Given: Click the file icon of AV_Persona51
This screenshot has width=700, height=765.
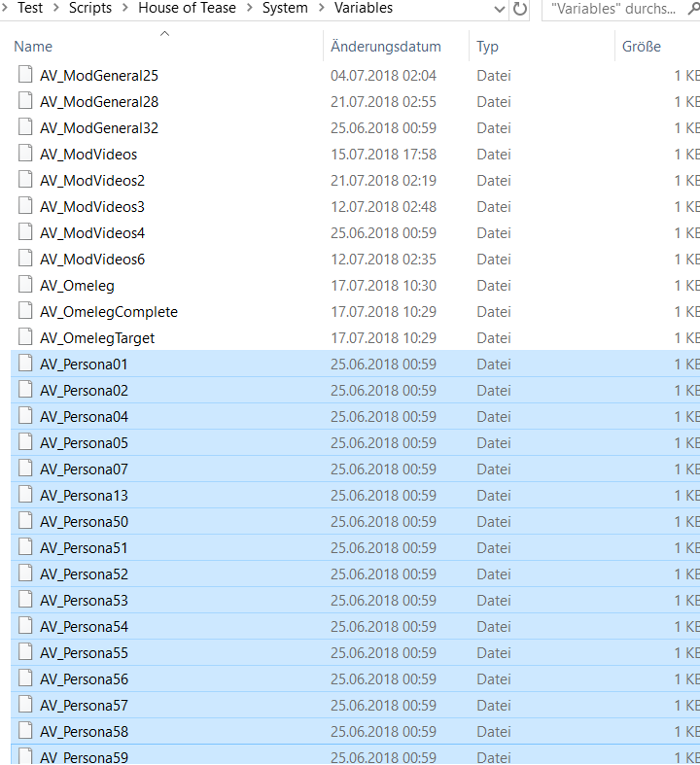Looking at the screenshot, I should (25, 547).
